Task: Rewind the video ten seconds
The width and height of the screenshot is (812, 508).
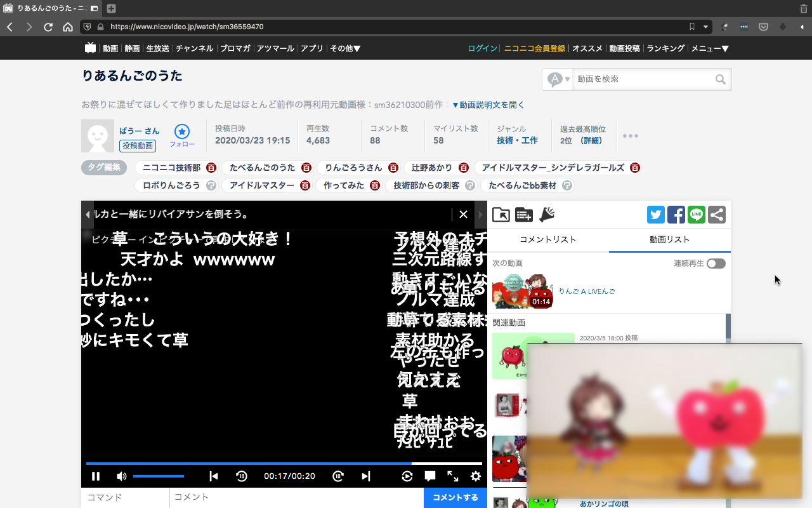Action: (242, 476)
